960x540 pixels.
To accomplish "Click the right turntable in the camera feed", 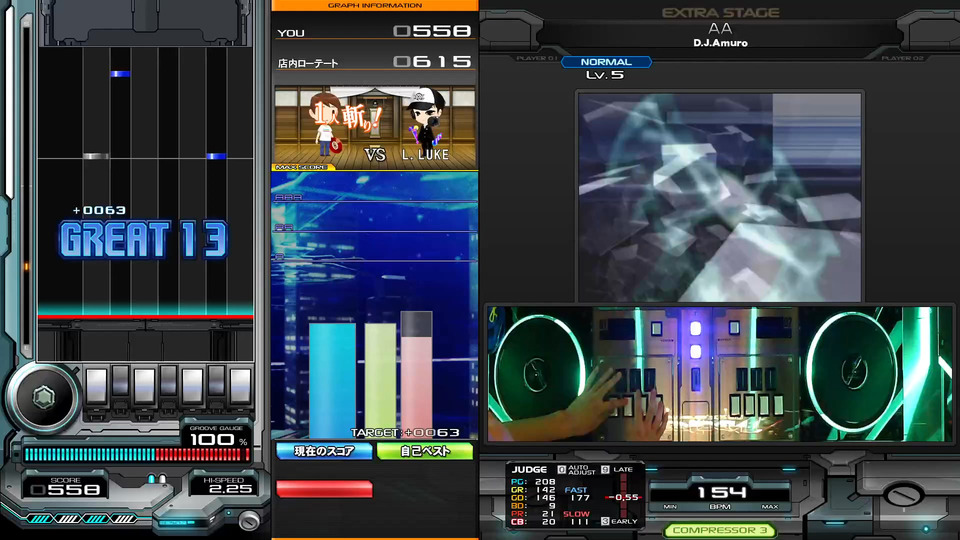I will 853,371.
